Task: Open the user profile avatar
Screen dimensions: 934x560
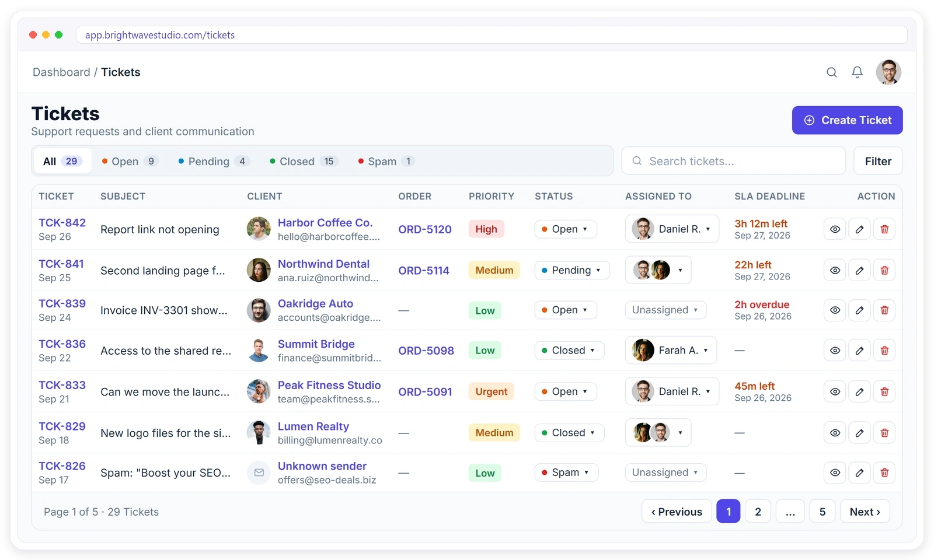Action: 888,72
